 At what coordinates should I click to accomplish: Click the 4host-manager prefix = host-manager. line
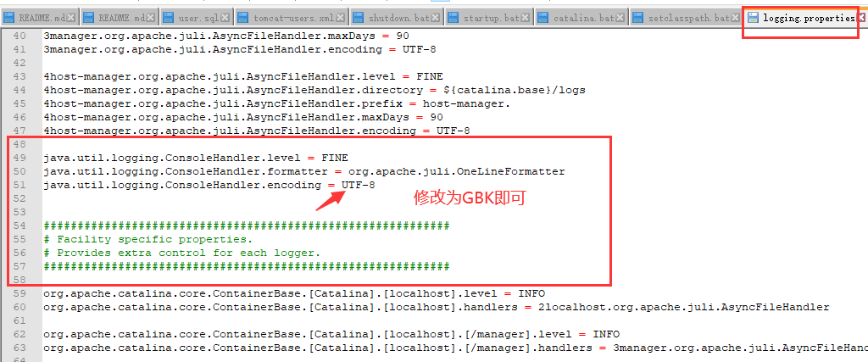tap(277, 103)
